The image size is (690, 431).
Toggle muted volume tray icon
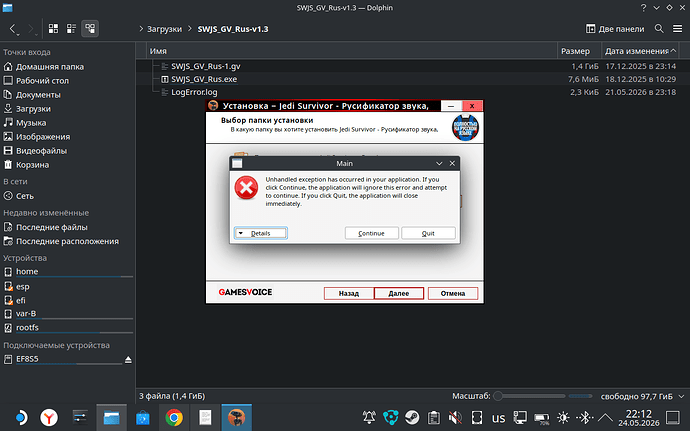455,417
